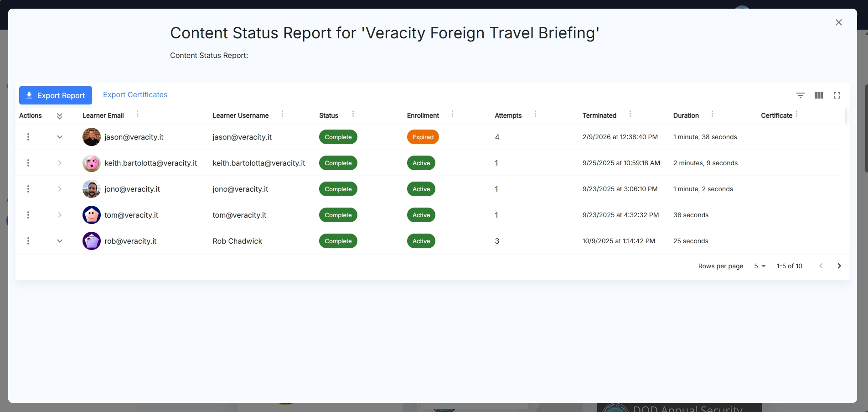Close the Content Status Report dialog

click(x=838, y=22)
